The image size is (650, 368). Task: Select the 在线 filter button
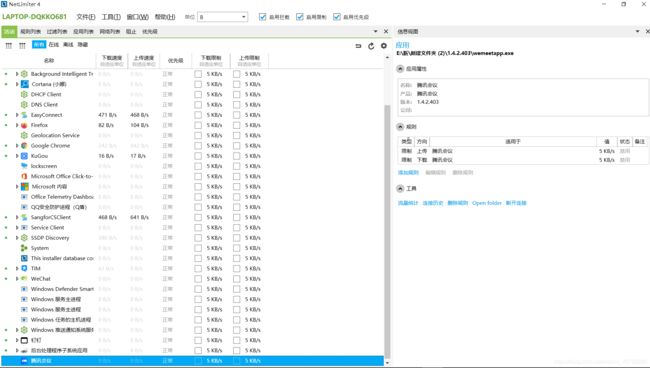54,45
